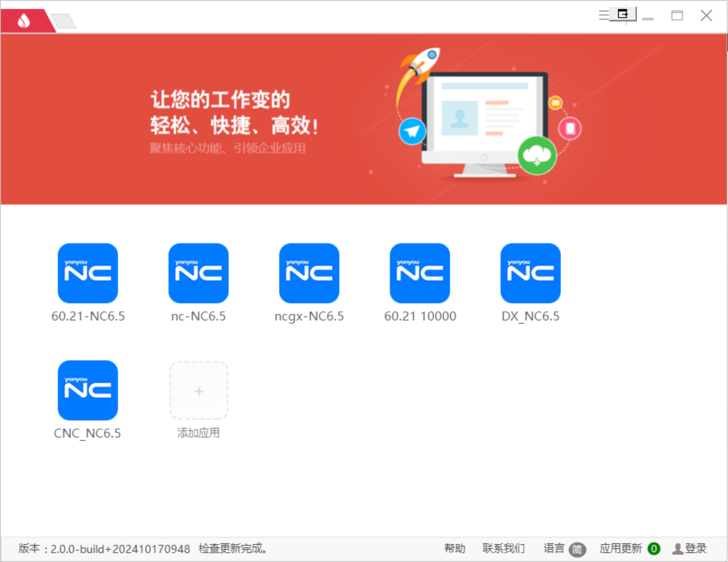Open the blank gray tab
This screenshot has height=562, width=728.
64,21
